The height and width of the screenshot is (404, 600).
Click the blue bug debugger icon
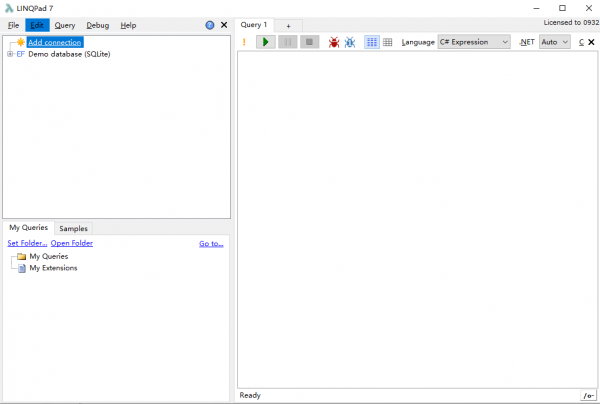coord(350,42)
